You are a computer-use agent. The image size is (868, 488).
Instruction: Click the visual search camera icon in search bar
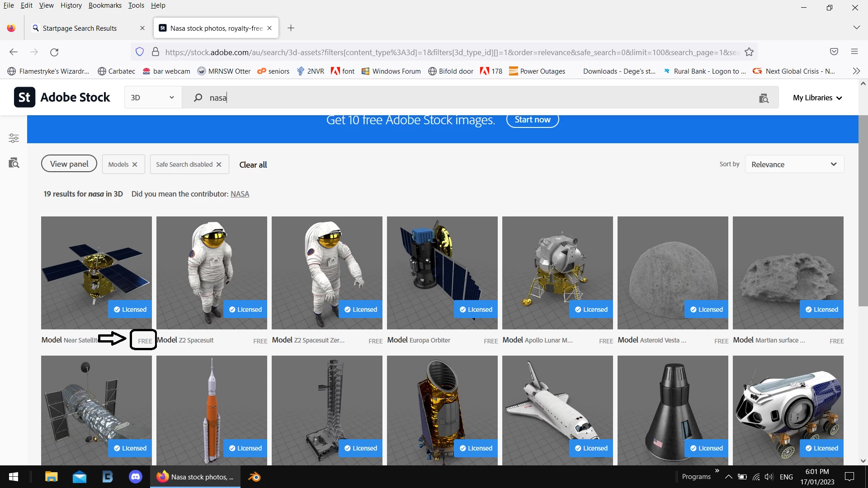pyautogui.click(x=764, y=98)
